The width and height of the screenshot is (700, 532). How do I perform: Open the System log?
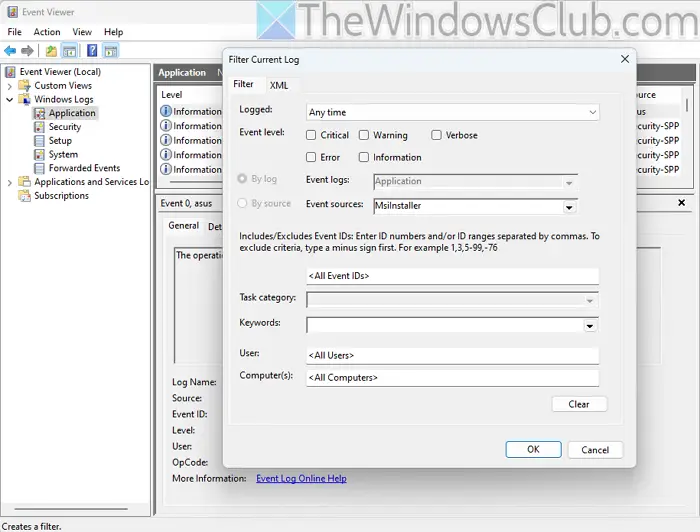63,154
